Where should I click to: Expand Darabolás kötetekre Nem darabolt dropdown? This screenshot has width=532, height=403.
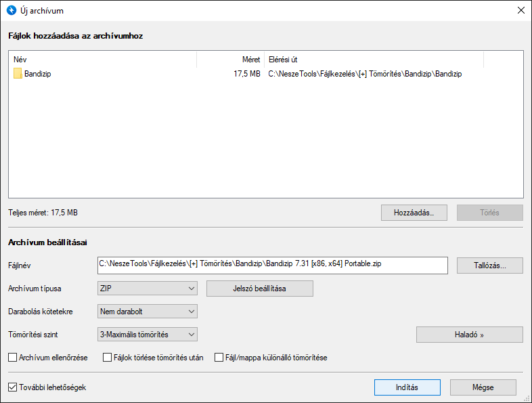point(148,312)
